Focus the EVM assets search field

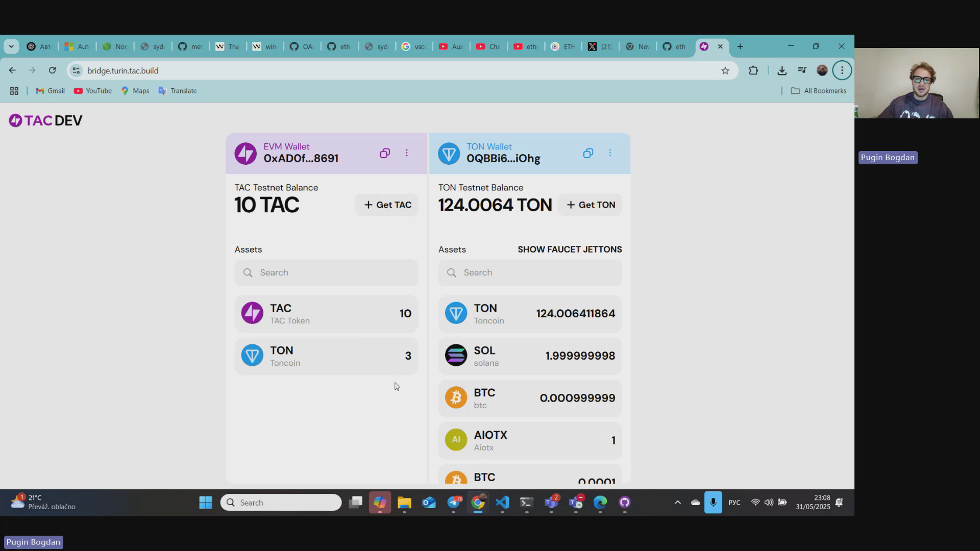click(x=326, y=272)
